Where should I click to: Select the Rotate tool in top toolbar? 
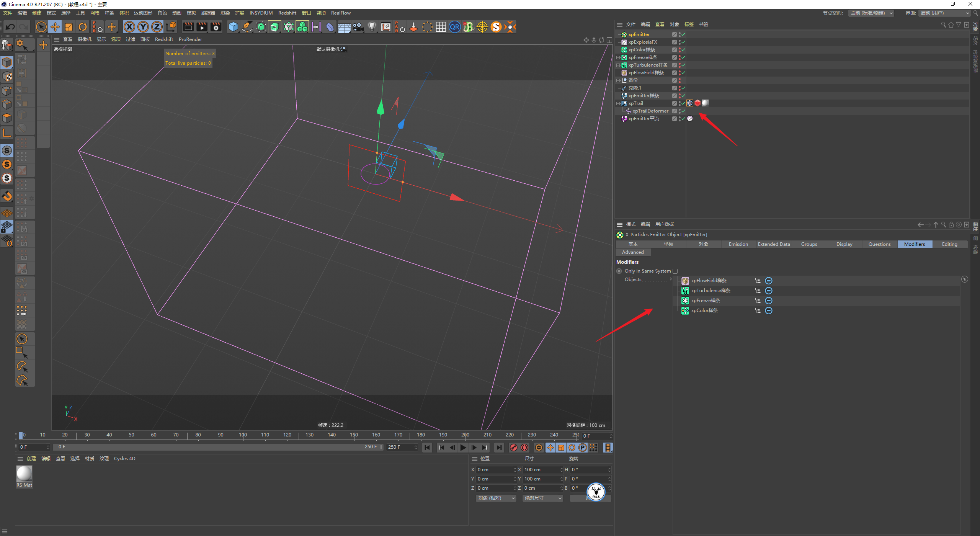(83, 27)
